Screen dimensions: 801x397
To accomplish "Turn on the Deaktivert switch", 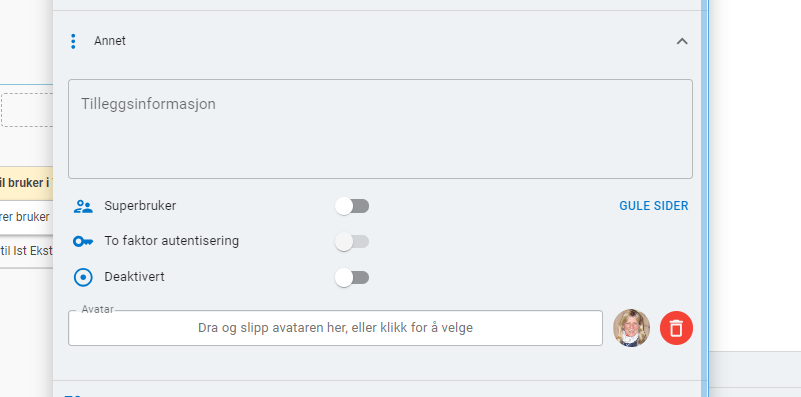I will (x=351, y=277).
